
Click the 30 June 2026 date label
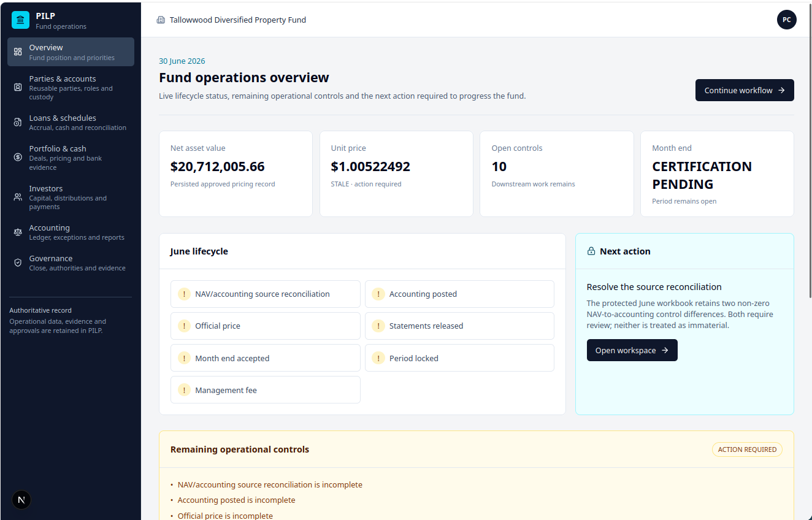tap(182, 61)
